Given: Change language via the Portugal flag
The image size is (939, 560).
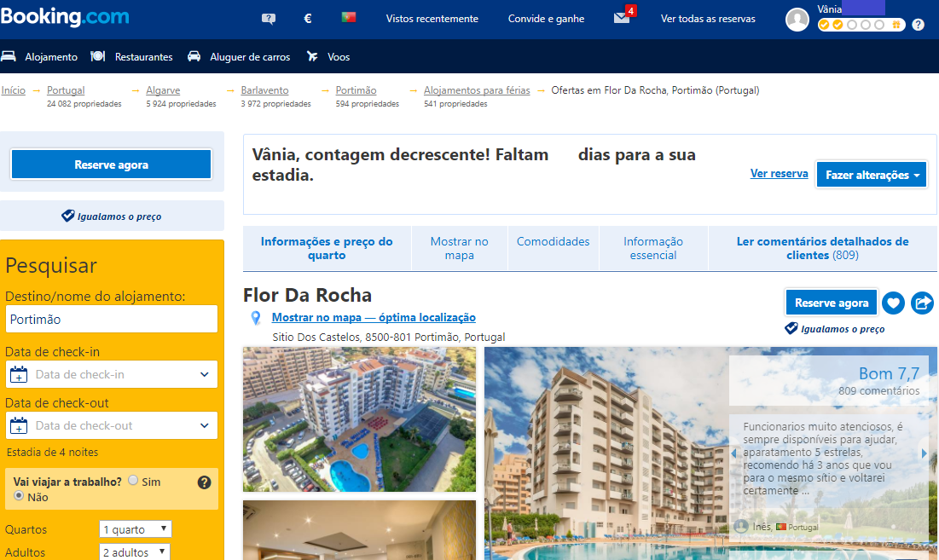Looking at the screenshot, I should 349,17.
